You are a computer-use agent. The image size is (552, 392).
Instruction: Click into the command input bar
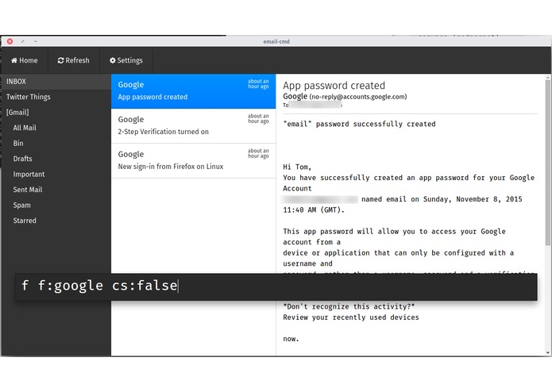(x=276, y=286)
